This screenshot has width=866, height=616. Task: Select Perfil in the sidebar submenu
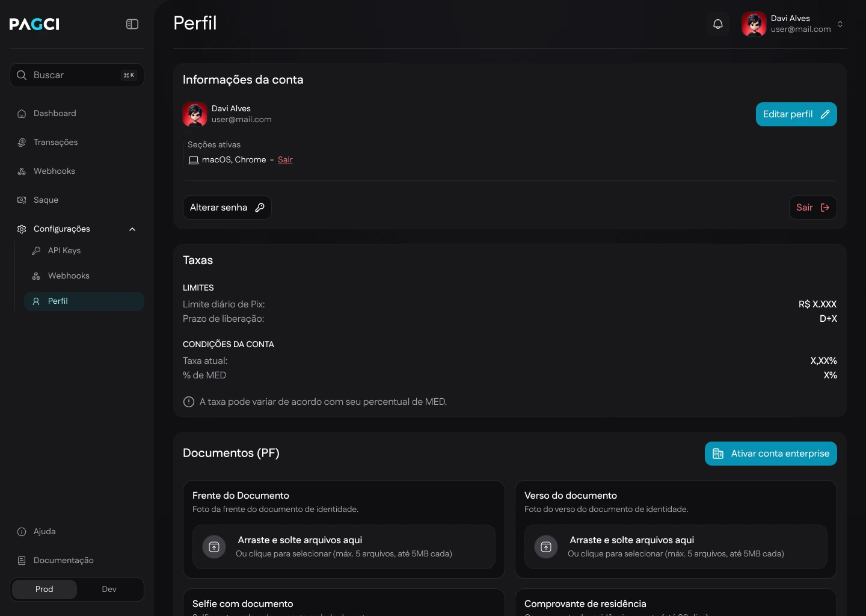coord(84,301)
